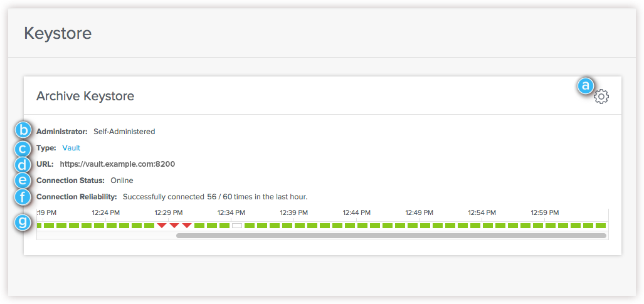Click the 12:59 PM timeline label
This screenshot has height=304, width=644.
544,213
